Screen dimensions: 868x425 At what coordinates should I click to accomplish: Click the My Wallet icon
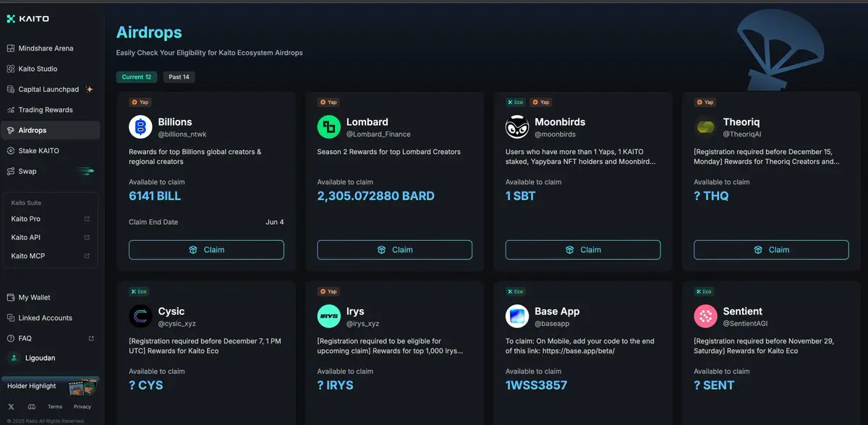11,297
